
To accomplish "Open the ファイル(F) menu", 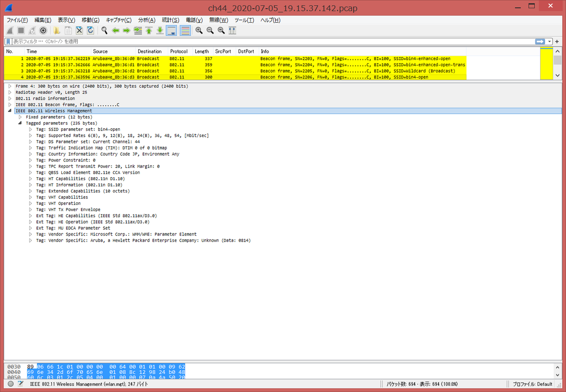I will pyautogui.click(x=17, y=20).
